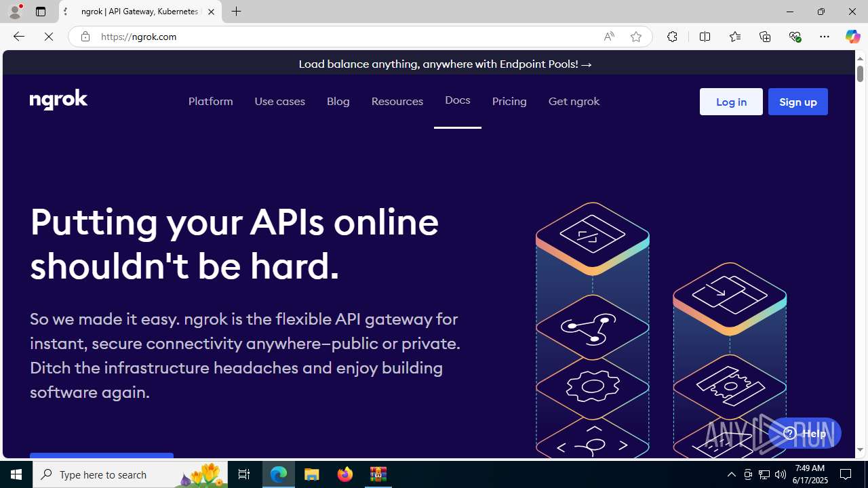Click Microsoft Edge taskbar icon
Screen dimensions: 868x488
pyautogui.click(x=279, y=474)
